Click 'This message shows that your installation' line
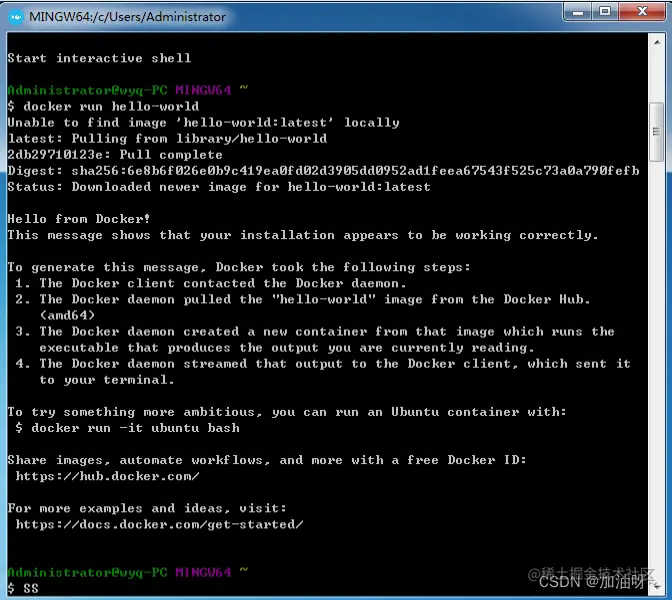The width and height of the screenshot is (672, 600). [303, 235]
